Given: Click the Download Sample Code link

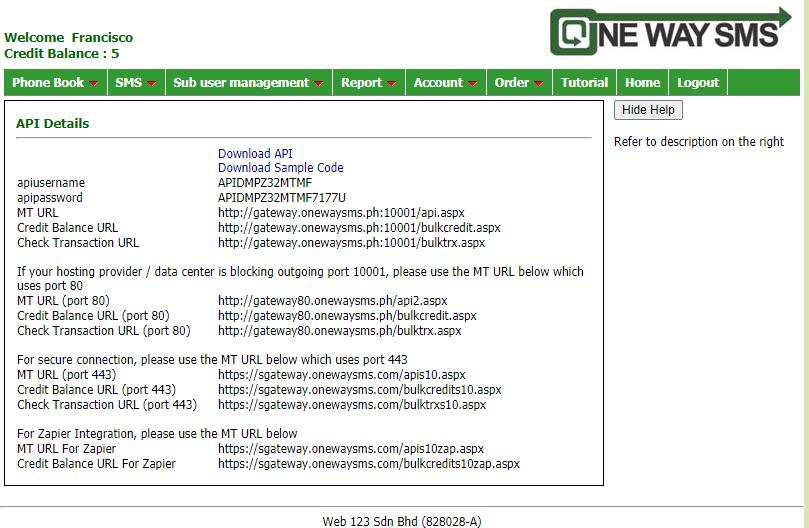Looking at the screenshot, I should click(x=280, y=168).
